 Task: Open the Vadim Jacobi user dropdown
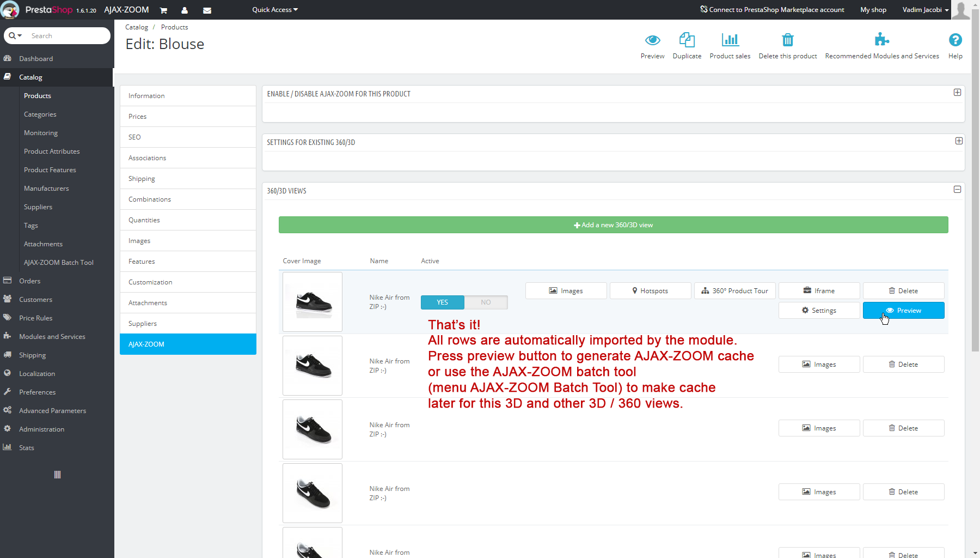925,10
